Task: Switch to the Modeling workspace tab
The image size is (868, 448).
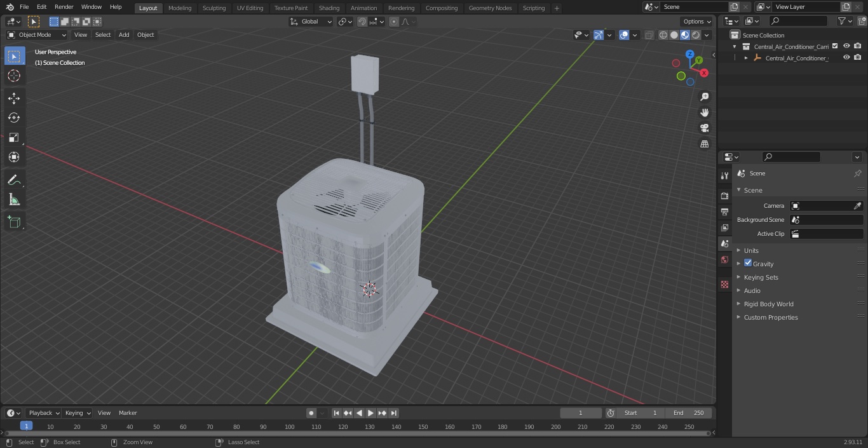Action: [x=180, y=8]
